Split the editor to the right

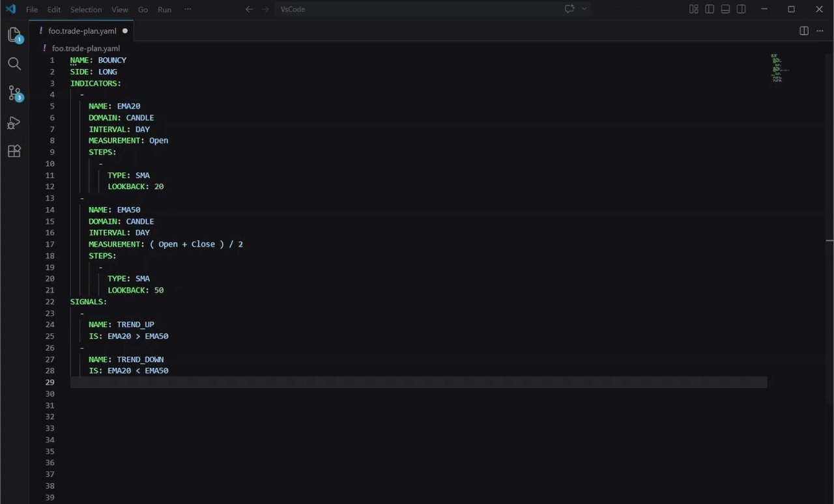[803, 31]
